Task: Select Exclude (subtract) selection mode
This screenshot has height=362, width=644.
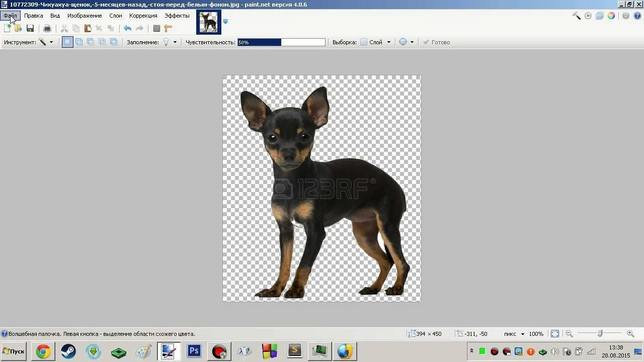Action: tap(91, 42)
